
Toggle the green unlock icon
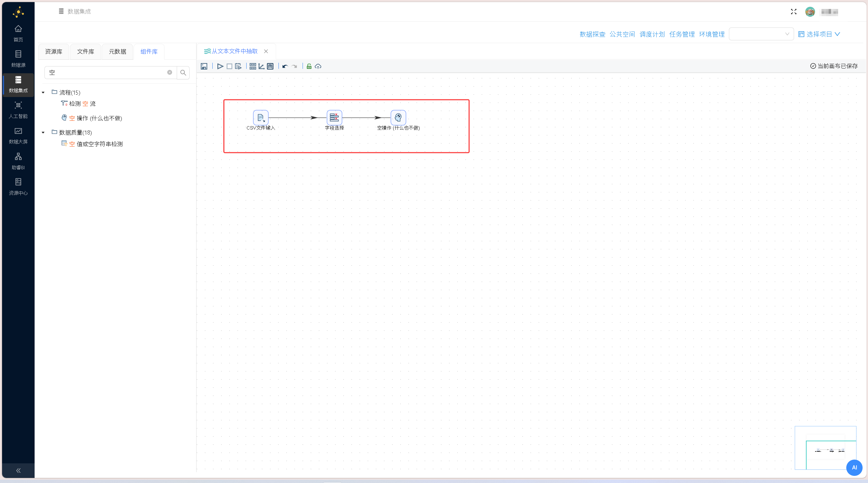(x=309, y=66)
